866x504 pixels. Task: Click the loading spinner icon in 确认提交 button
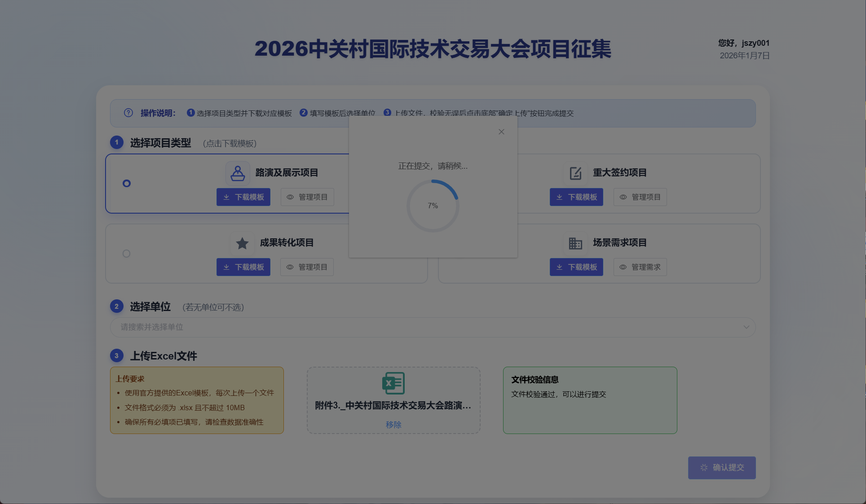click(x=704, y=468)
